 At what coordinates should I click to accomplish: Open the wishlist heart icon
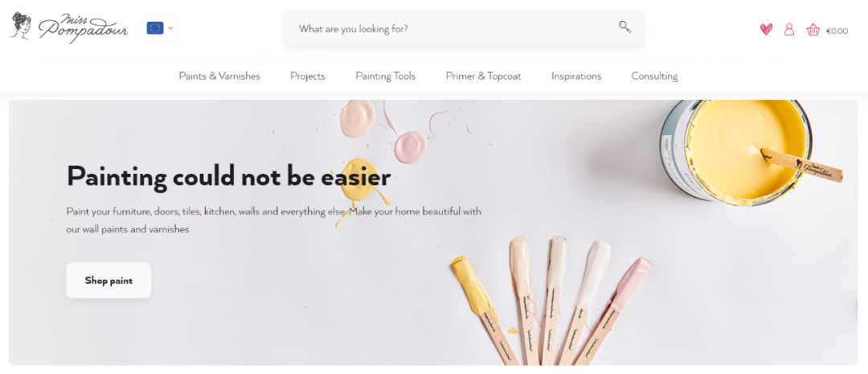click(766, 30)
